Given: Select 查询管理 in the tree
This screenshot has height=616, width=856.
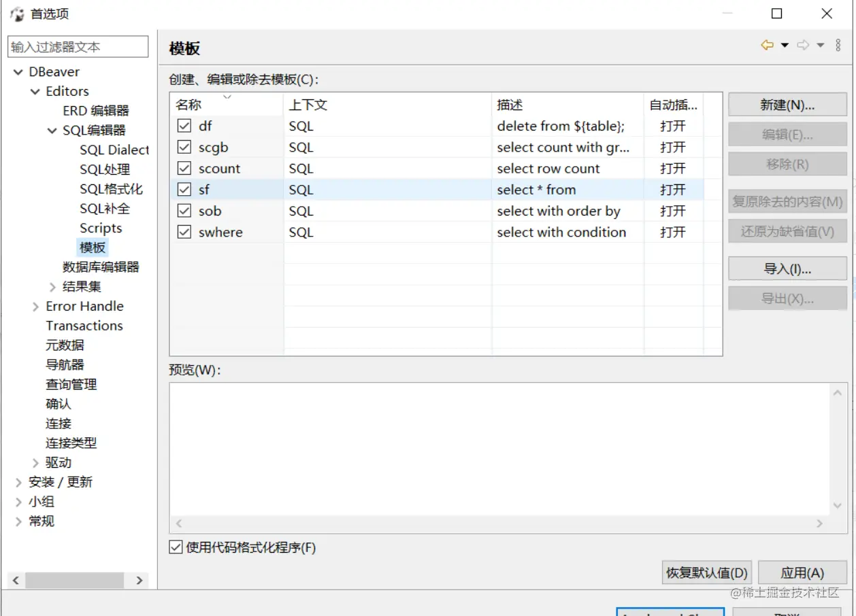Looking at the screenshot, I should tap(71, 384).
